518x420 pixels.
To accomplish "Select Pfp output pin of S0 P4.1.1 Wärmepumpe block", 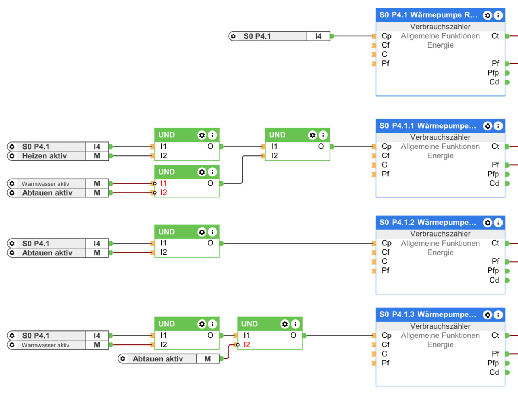I will (x=507, y=174).
